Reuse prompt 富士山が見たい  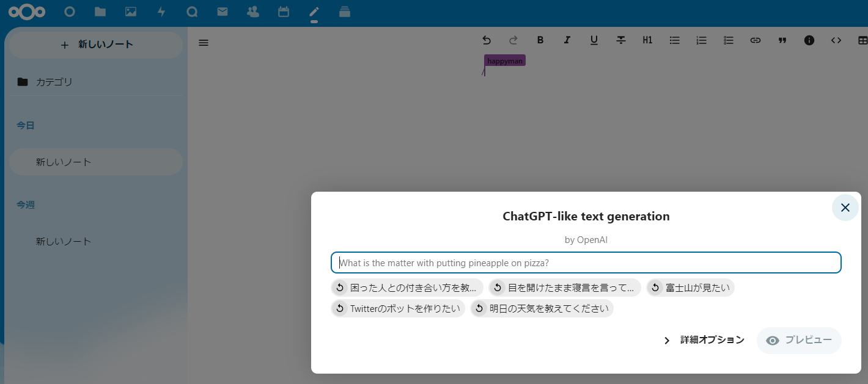pos(690,288)
